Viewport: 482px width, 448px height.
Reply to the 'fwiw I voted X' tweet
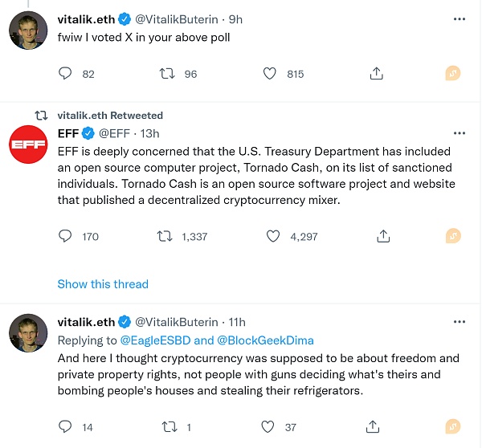click(x=66, y=74)
